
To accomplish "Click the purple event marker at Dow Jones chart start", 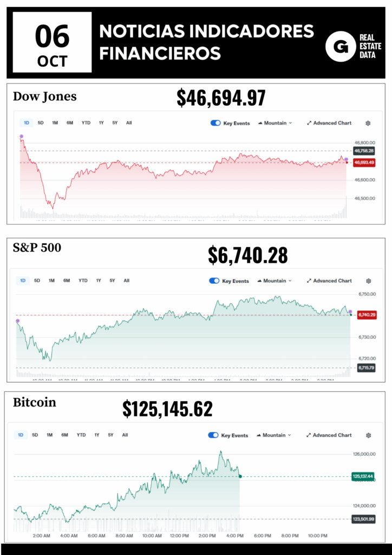I will (22, 136).
